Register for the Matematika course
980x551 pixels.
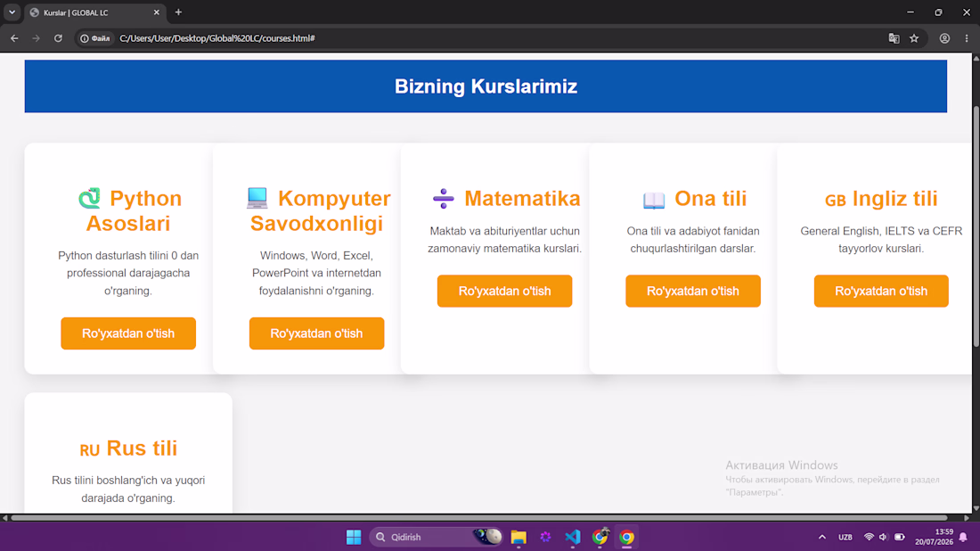click(504, 291)
